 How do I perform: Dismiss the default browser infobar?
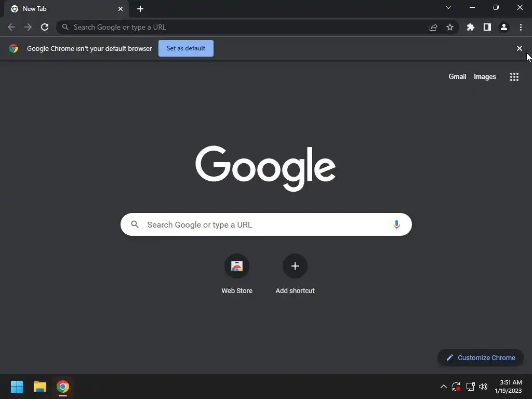pos(520,48)
